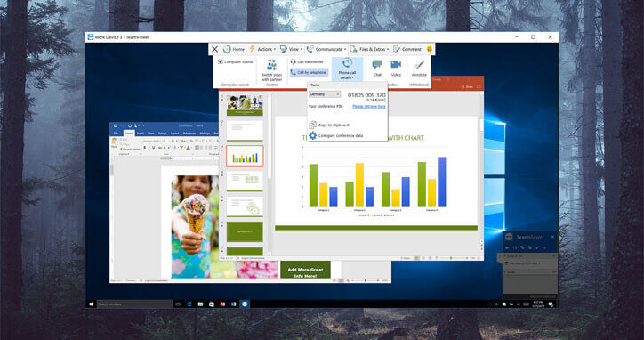The height and width of the screenshot is (340, 644).
Task: Select the Annotate whiteboard pencil icon
Action: (419, 65)
